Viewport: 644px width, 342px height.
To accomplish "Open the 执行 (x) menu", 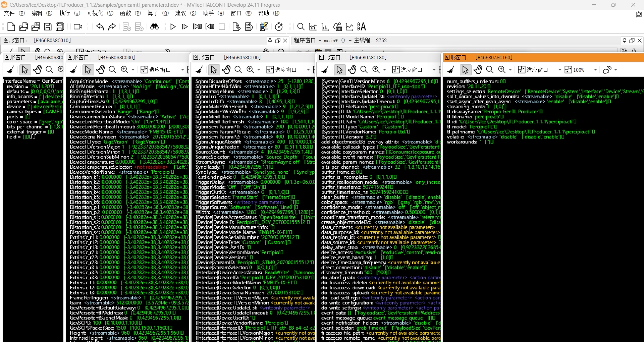I will click(x=70, y=13).
